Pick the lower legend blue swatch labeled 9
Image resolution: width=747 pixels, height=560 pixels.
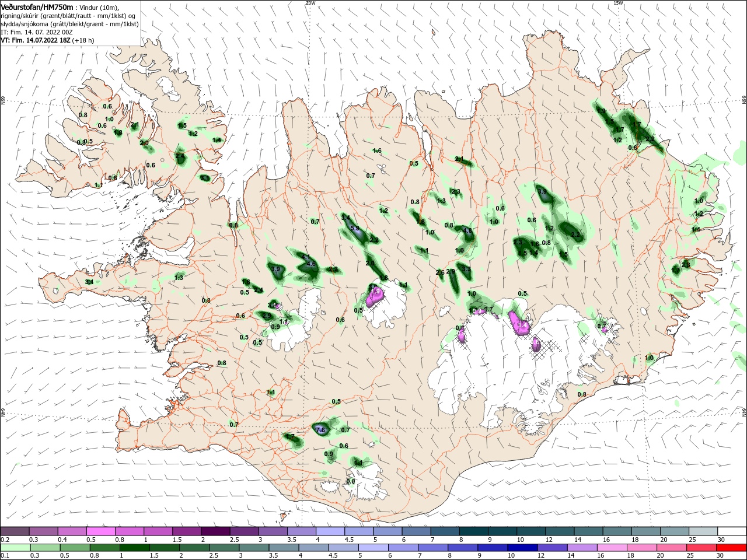[x=492, y=548]
